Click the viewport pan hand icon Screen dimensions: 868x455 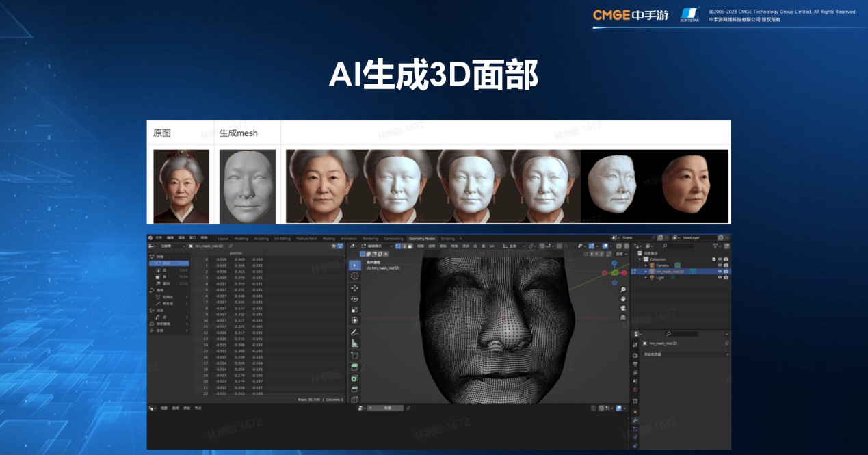point(623,299)
